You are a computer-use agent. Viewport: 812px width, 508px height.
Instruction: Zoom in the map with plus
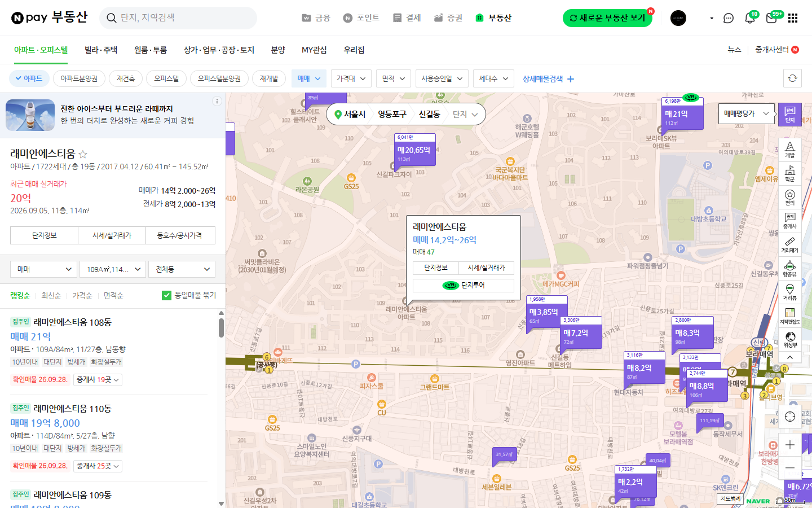pyautogui.click(x=790, y=445)
